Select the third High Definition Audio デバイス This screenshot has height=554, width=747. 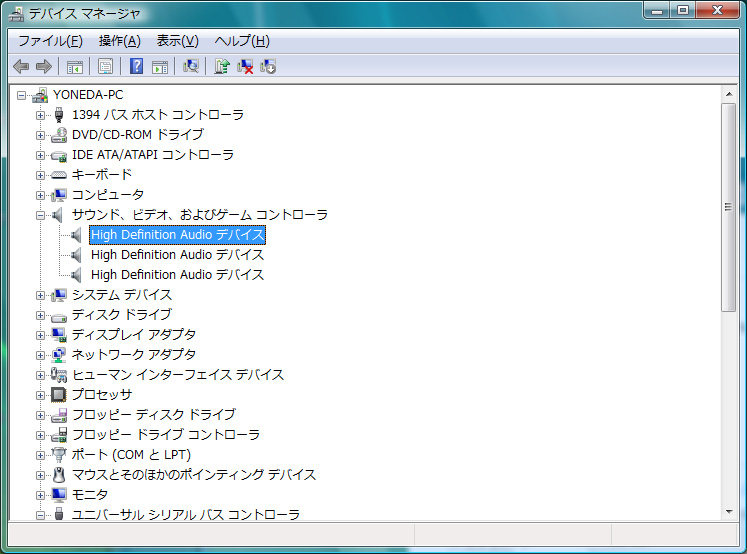point(177,275)
